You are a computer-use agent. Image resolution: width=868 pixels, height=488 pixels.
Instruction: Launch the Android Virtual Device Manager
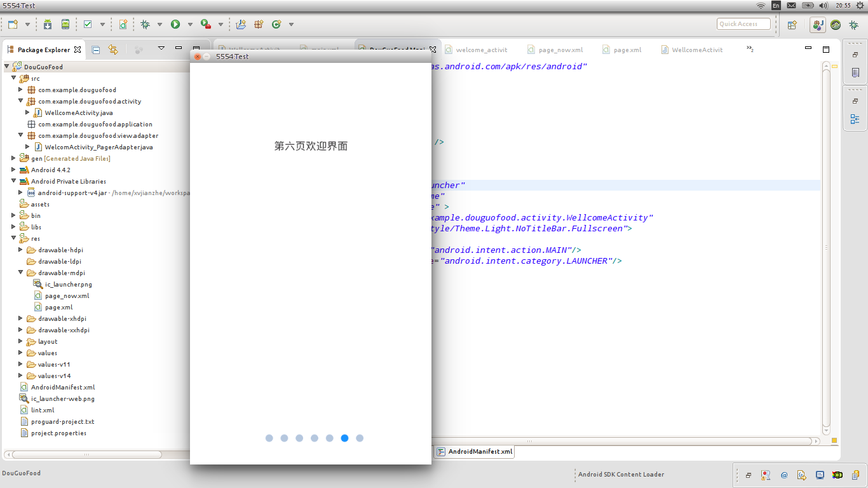[x=65, y=24]
